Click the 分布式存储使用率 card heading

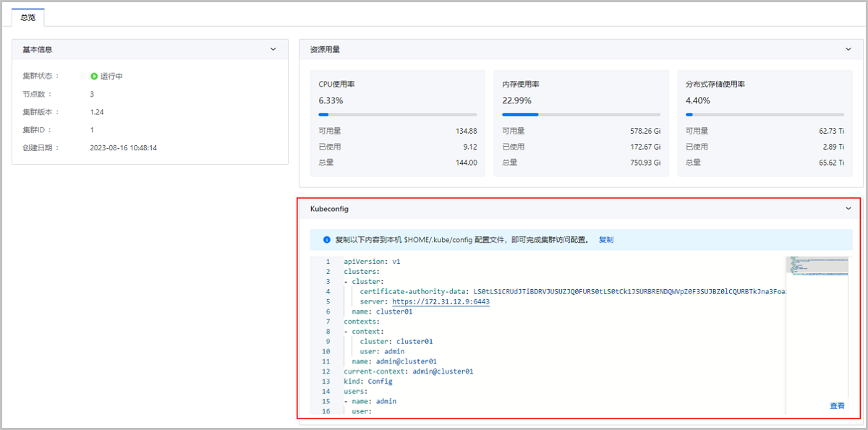point(715,84)
